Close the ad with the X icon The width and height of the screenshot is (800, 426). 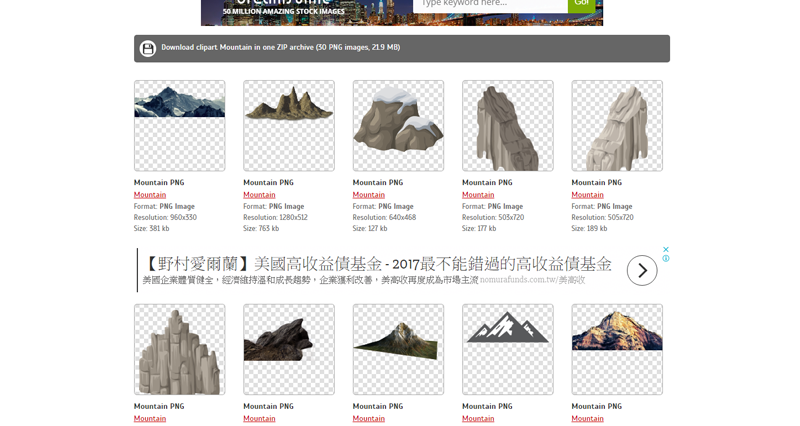tap(665, 250)
